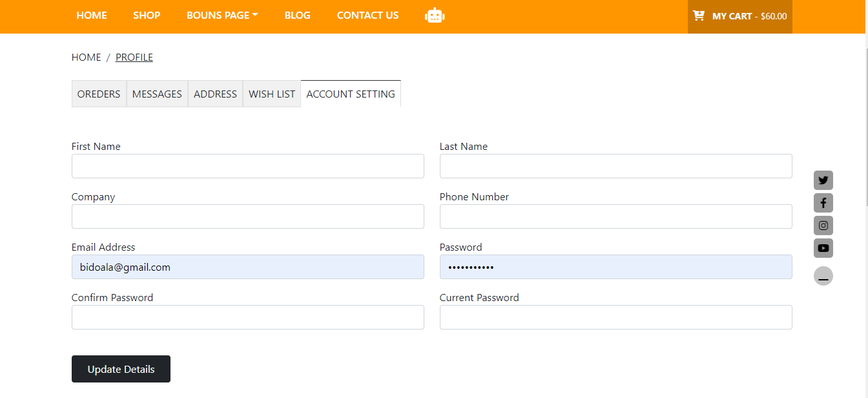Viewport: 868px width, 398px height.
Task: Open the Shop page
Action: 147,16
